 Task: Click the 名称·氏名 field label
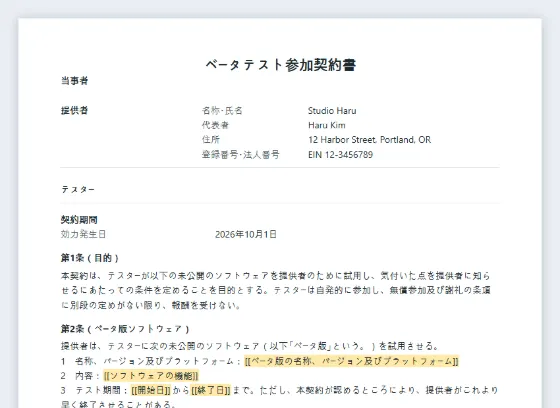[x=222, y=111]
